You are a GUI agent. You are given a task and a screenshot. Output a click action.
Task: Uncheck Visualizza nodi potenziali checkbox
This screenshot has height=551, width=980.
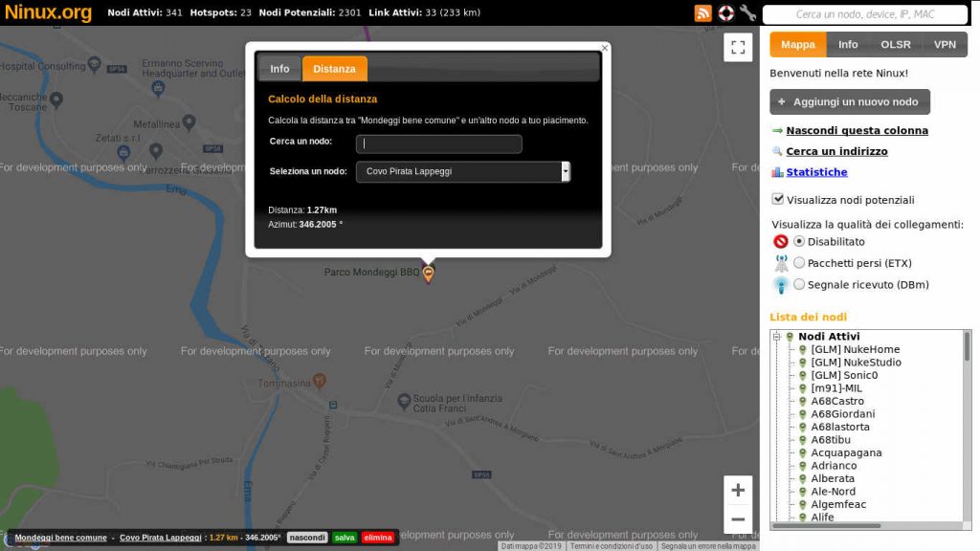click(x=778, y=199)
